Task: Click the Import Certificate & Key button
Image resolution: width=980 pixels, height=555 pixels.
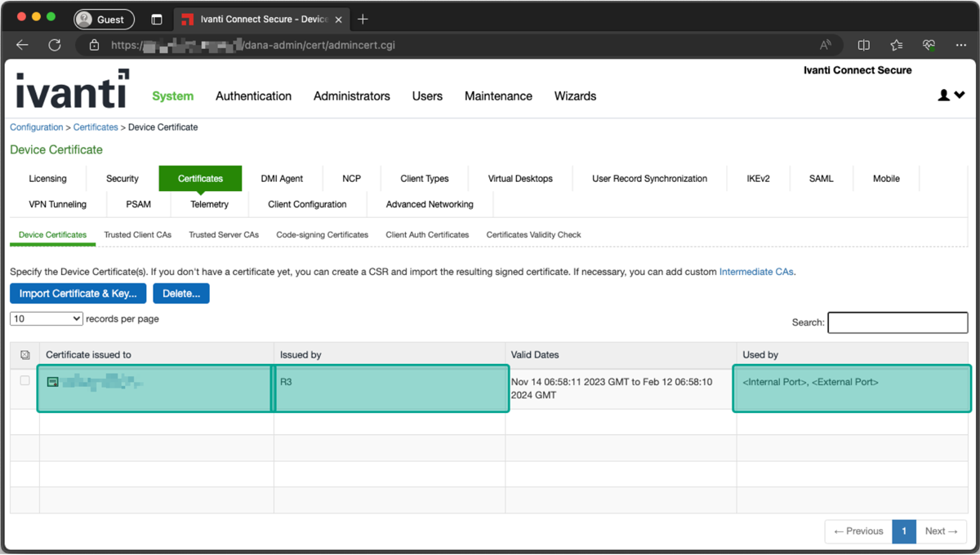Action: 78,293
